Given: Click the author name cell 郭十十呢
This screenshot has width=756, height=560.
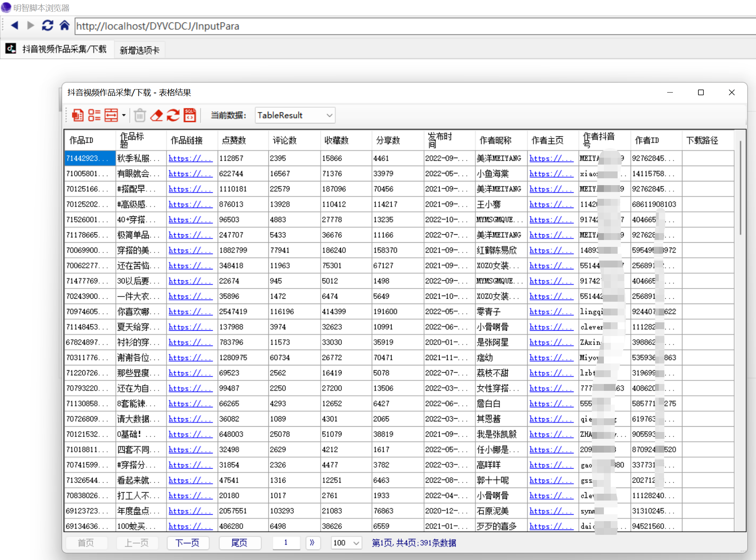Looking at the screenshot, I should (501, 480).
